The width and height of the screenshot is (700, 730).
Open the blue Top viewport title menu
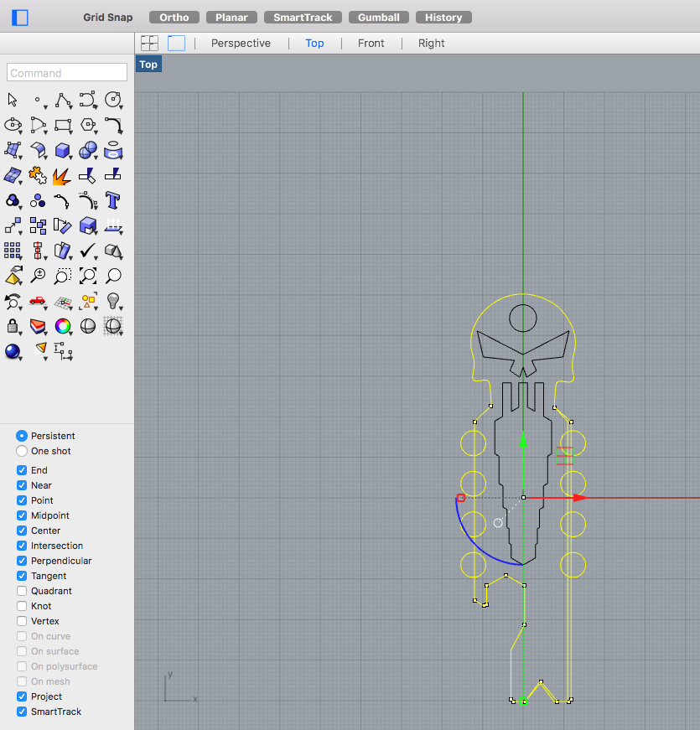(x=148, y=65)
